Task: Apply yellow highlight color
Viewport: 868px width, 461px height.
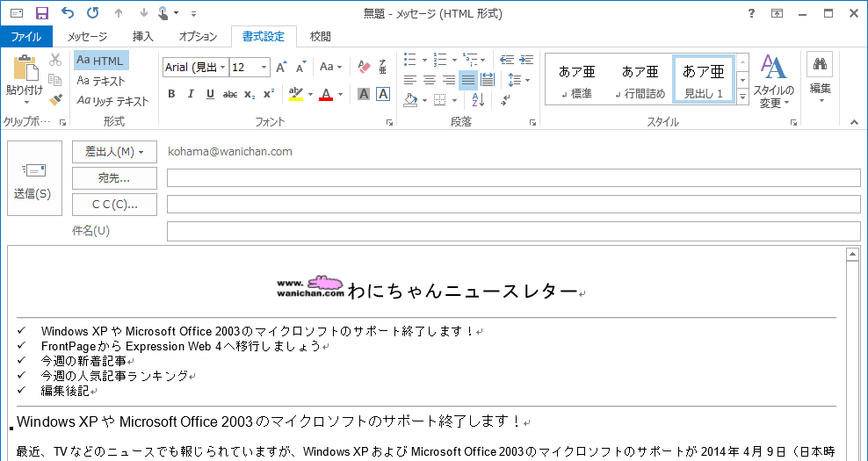Action: [x=296, y=94]
